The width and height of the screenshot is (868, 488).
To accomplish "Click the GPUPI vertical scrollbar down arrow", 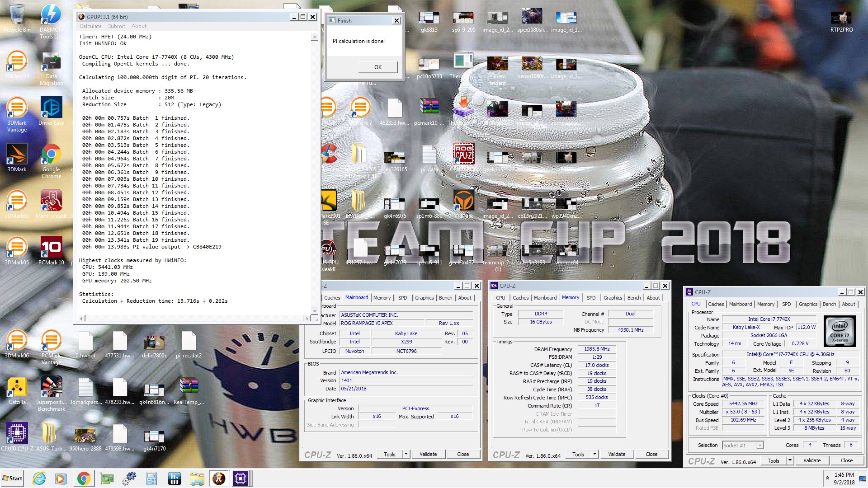I will [x=315, y=311].
